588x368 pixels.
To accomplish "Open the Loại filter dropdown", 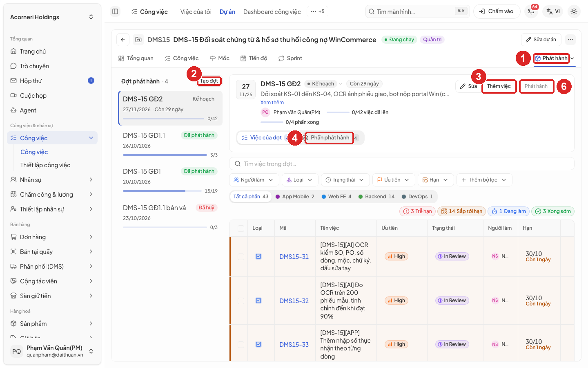I will point(300,180).
